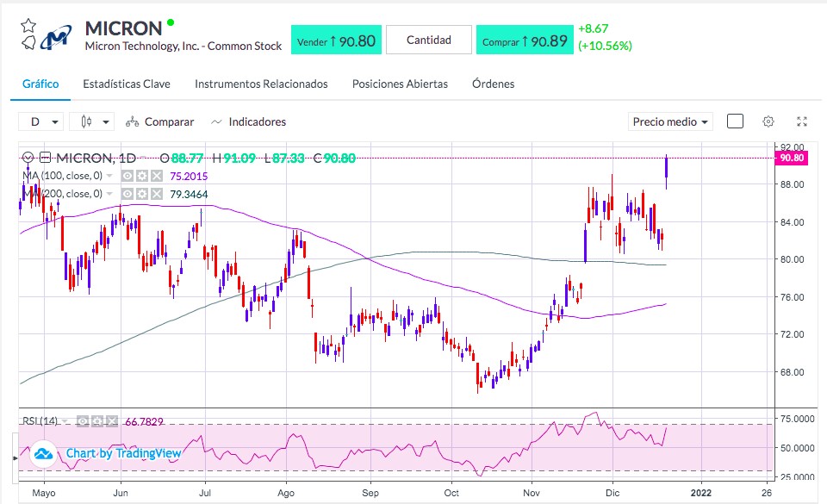Open the Precio medio dropdown

point(670,121)
